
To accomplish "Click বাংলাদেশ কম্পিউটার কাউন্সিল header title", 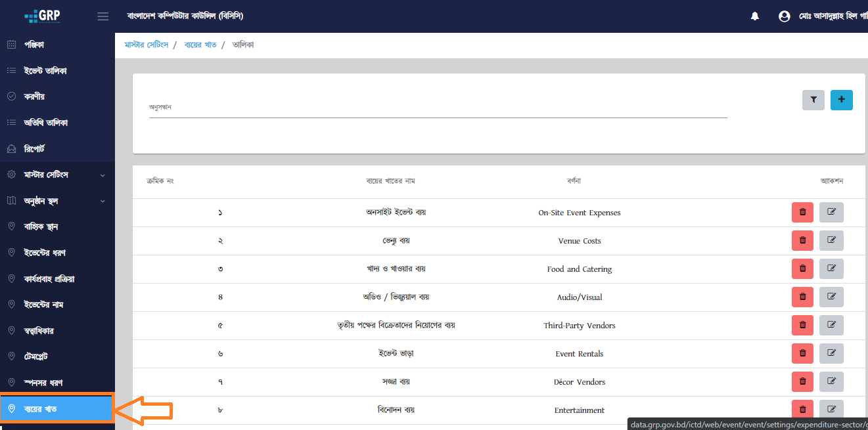I will coord(185,16).
